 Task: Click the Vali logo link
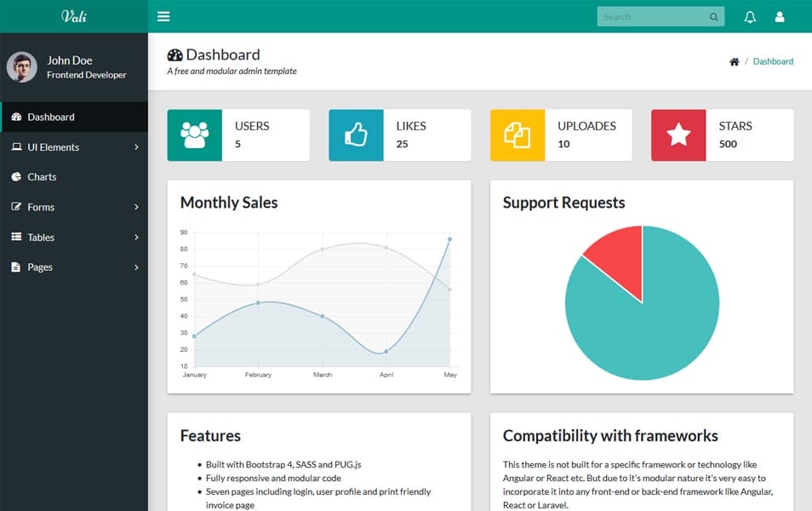[74, 16]
